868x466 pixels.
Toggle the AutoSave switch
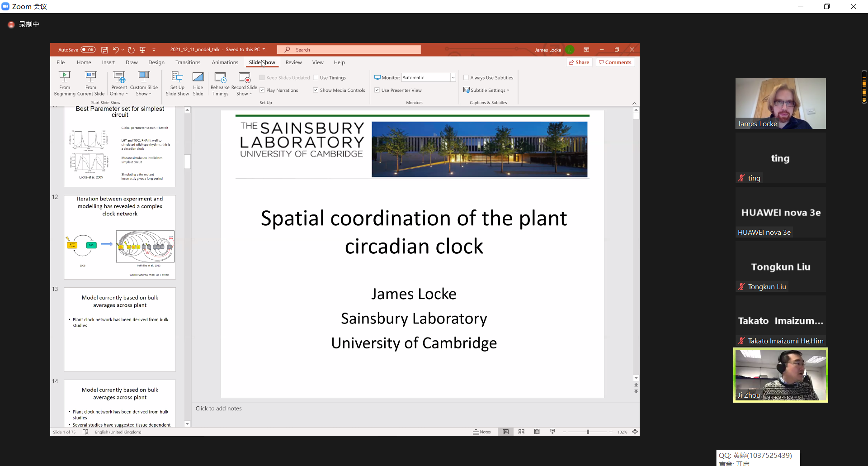(88, 50)
